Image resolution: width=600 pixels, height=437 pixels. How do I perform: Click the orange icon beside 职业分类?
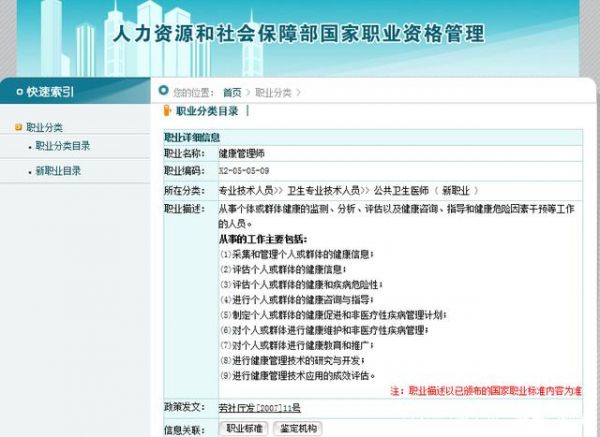pos(18,127)
